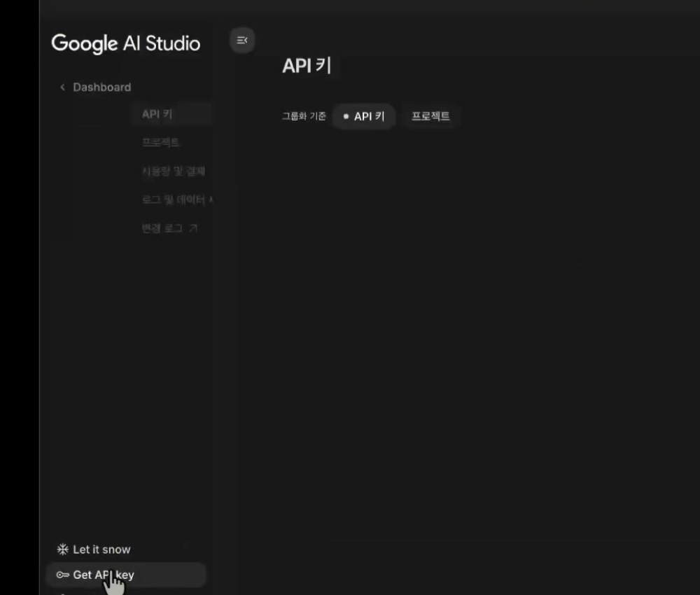Click the Google AI Studio logo
This screenshot has height=595, width=700.
[x=125, y=43]
